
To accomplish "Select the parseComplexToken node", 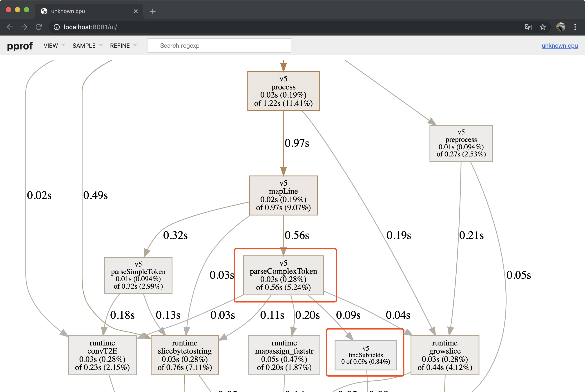I will [x=284, y=275].
